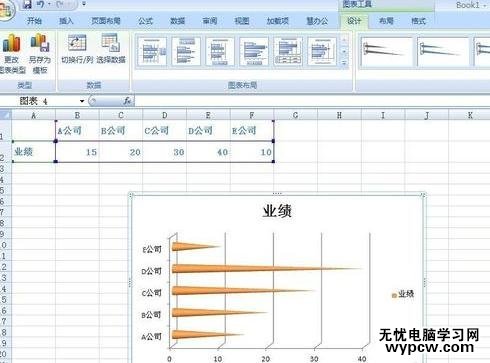Image resolution: width=490 pixels, height=363 pixels.
Task: Select the second chart style thumbnail
Action: (443, 52)
